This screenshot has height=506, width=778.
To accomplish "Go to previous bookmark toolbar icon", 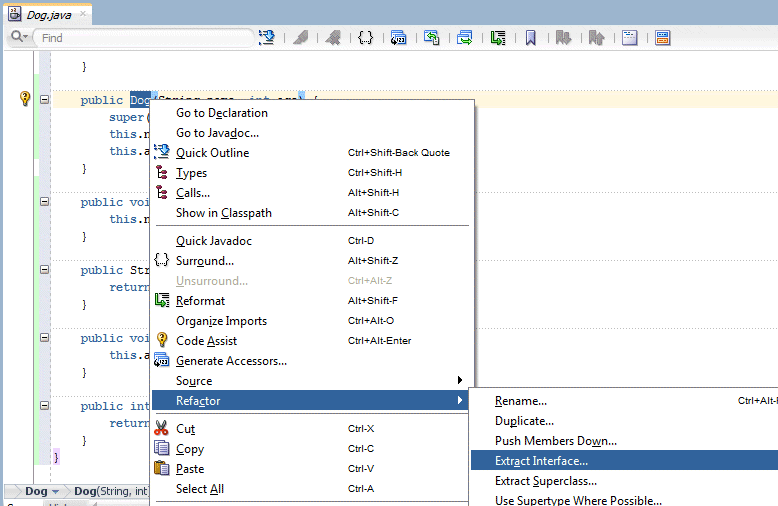I will pos(596,38).
